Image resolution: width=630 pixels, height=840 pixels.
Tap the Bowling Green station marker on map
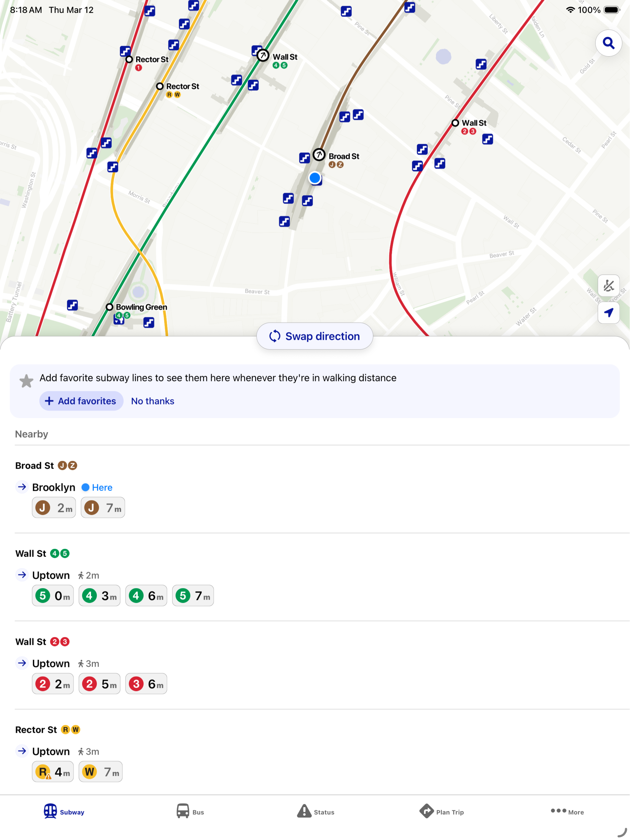coord(109,307)
